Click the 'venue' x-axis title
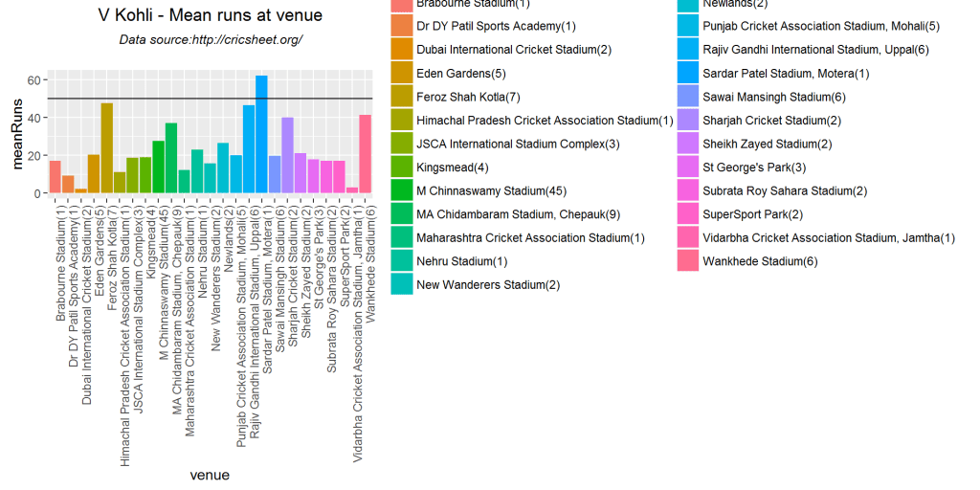 [210, 475]
